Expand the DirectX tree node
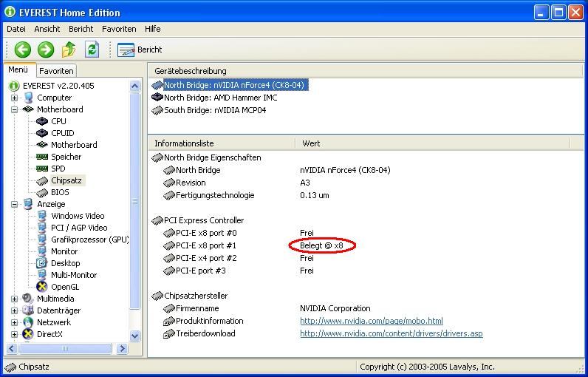588x377 pixels. point(14,334)
